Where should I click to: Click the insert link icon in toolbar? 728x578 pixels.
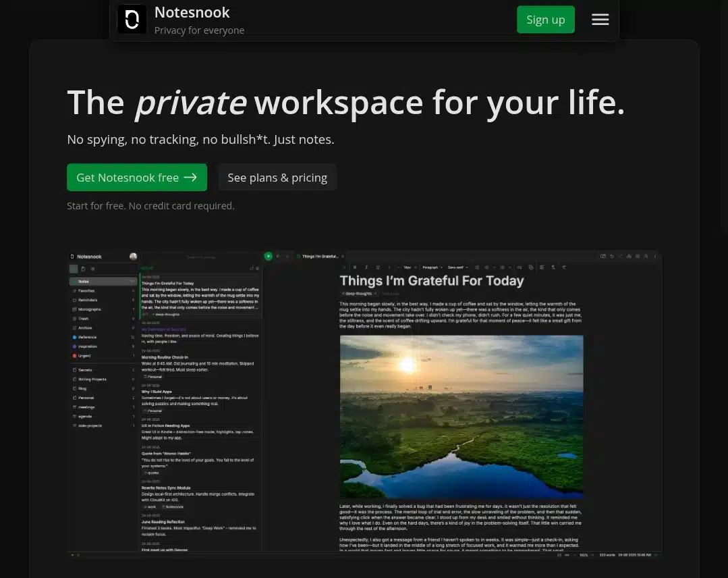point(520,267)
